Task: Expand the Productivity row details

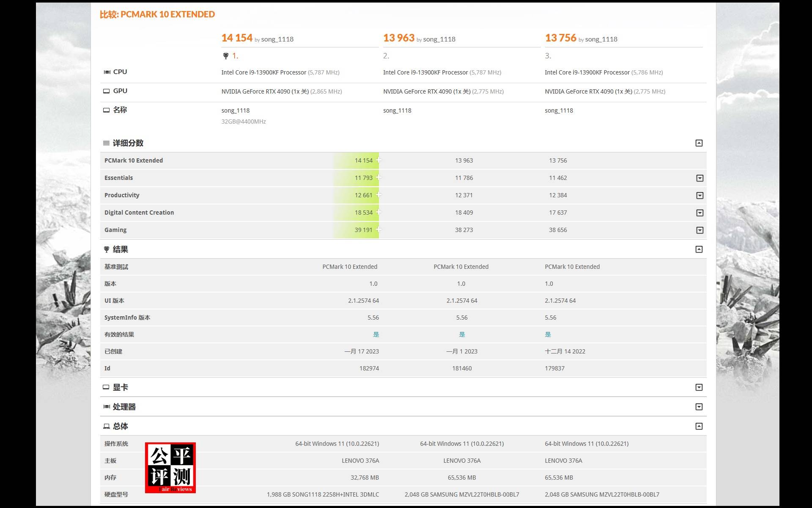Action: coord(700,196)
